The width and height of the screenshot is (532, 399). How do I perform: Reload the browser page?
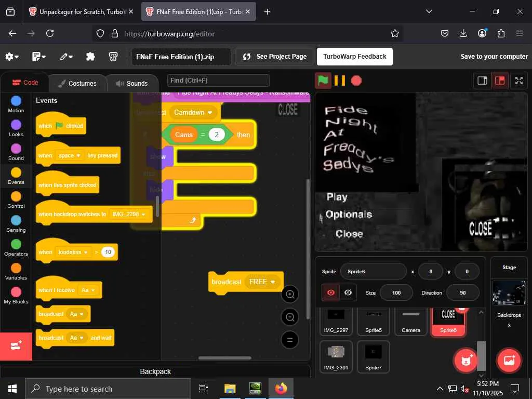(x=50, y=33)
